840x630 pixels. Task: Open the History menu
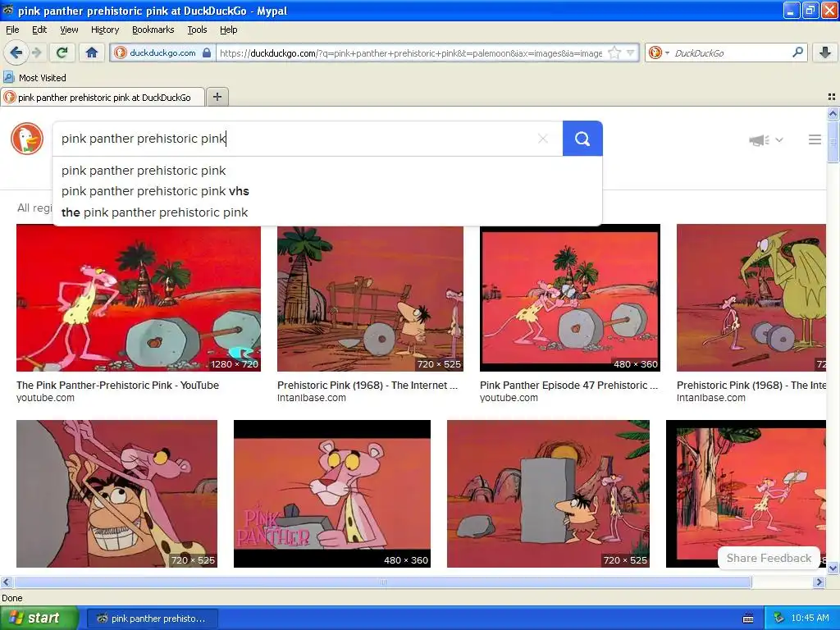(x=104, y=30)
